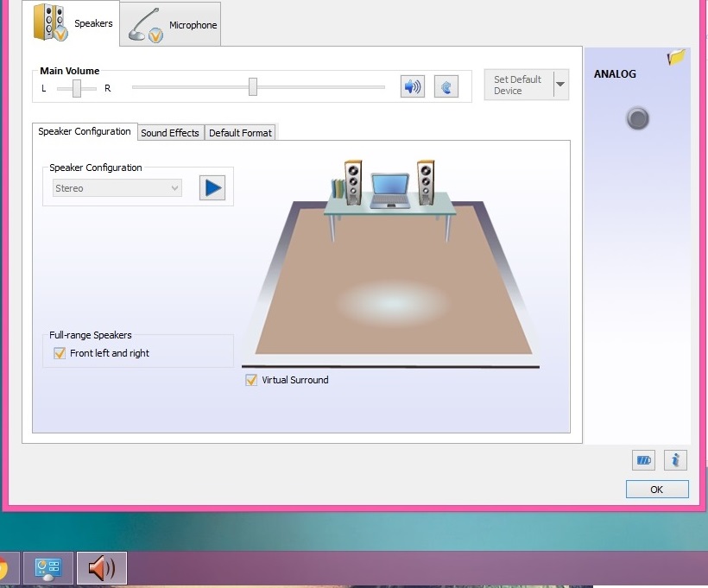Disable the Virtual Surround checkbox
Viewport: 708px width, 588px height.
coord(251,380)
